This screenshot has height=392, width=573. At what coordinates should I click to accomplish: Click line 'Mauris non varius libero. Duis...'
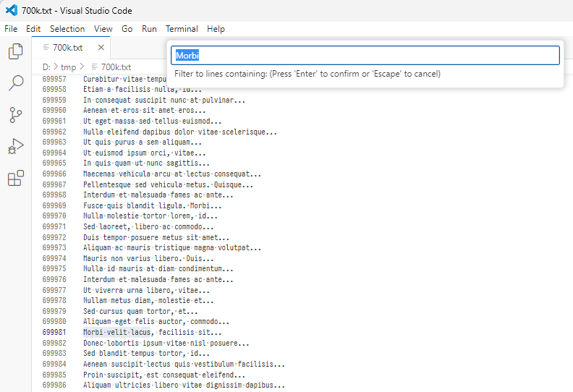(148, 259)
